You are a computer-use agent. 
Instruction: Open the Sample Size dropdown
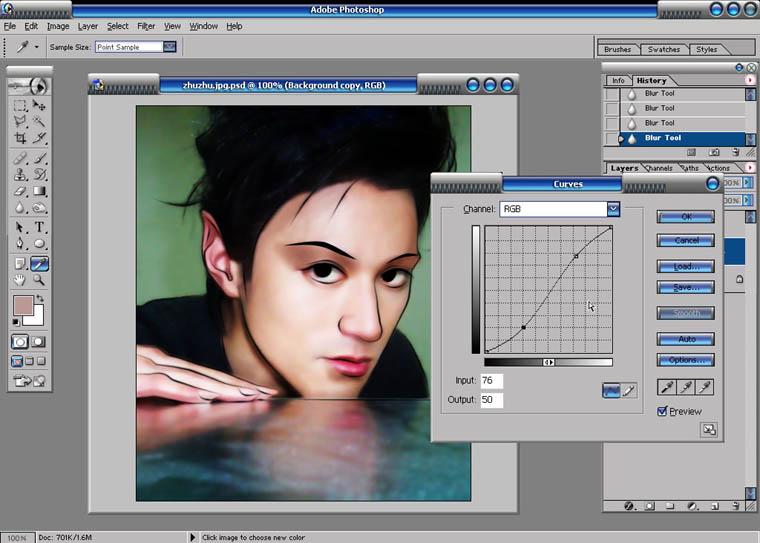(170, 47)
